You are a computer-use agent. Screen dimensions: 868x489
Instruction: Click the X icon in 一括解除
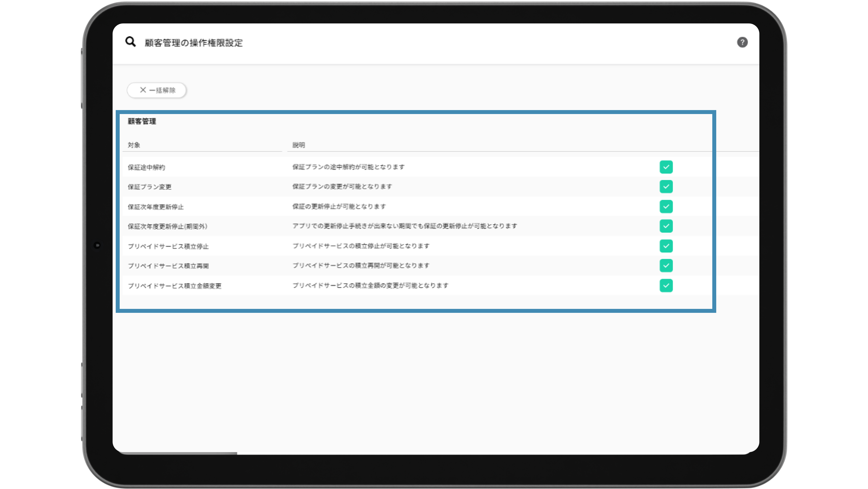point(143,90)
